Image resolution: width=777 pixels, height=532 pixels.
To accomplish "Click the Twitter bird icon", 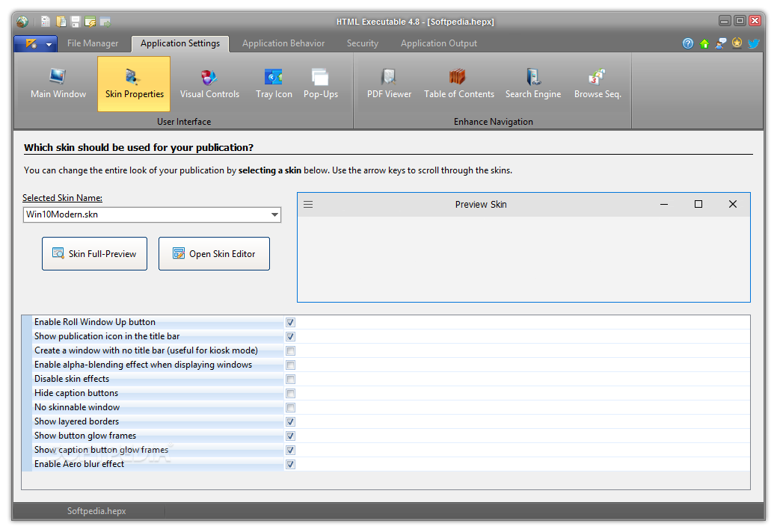I will click(753, 43).
